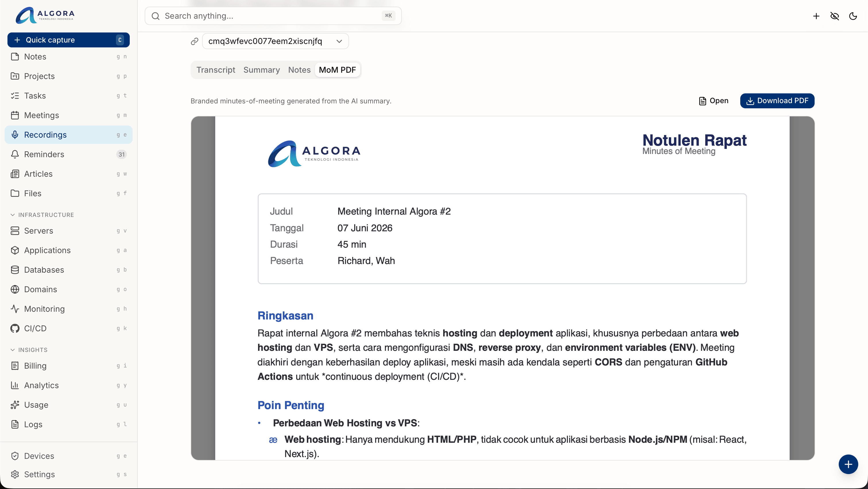This screenshot has width=868, height=489.
Task: Open Meetings calendar icon
Action: [x=15, y=115]
